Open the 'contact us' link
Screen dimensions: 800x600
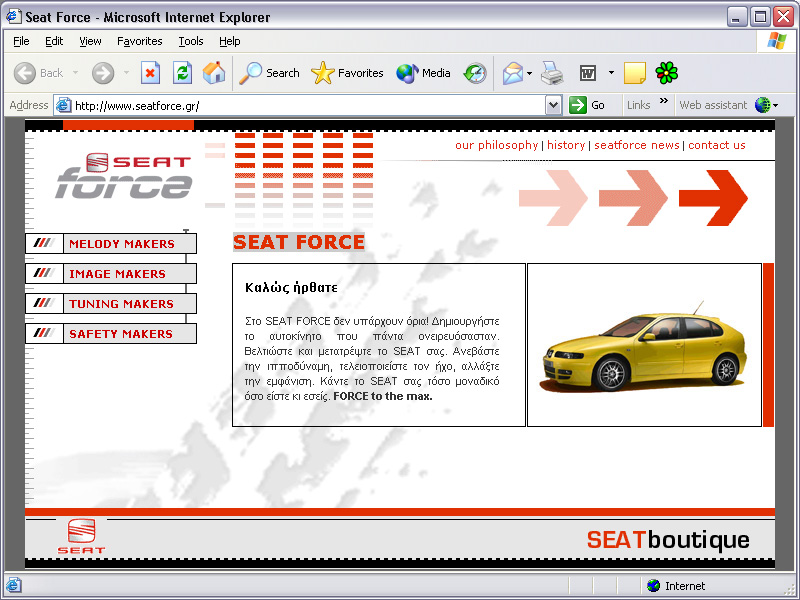[x=717, y=145]
